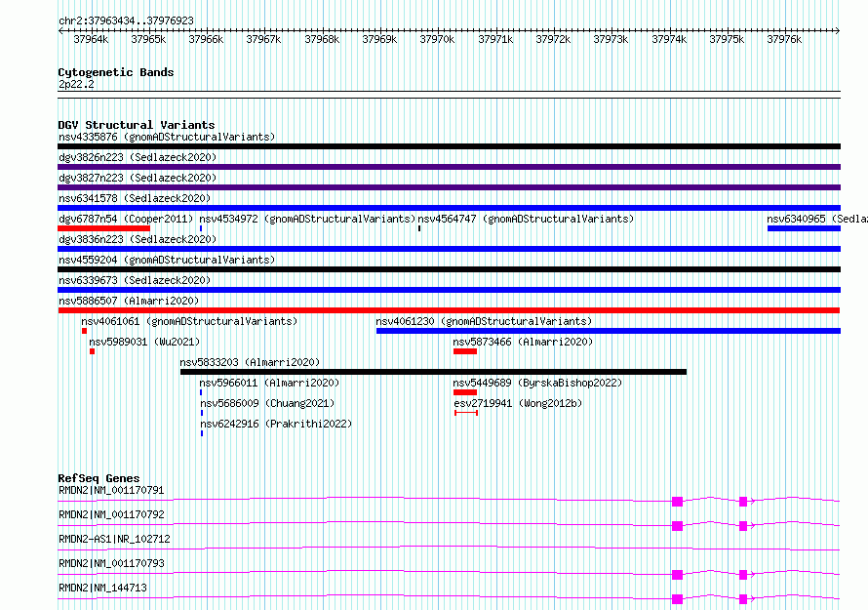The width and height of the screenshot is (868, 610).
Task: Click the 37969k ruler position label
Action: [379, 39]
